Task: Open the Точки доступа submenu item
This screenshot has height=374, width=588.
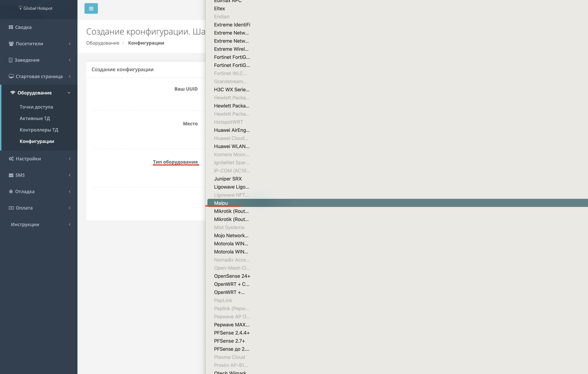Action: pyautogui.click(x=36, y=107)
